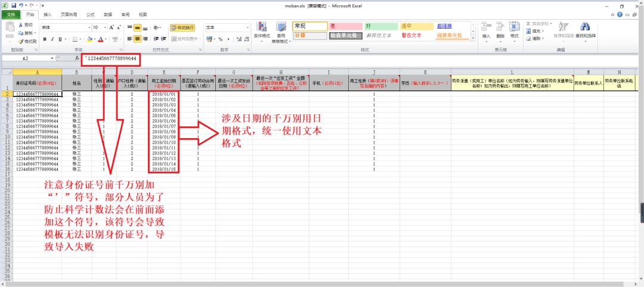
Task: Select column B header
Action: tap(76, 71)
